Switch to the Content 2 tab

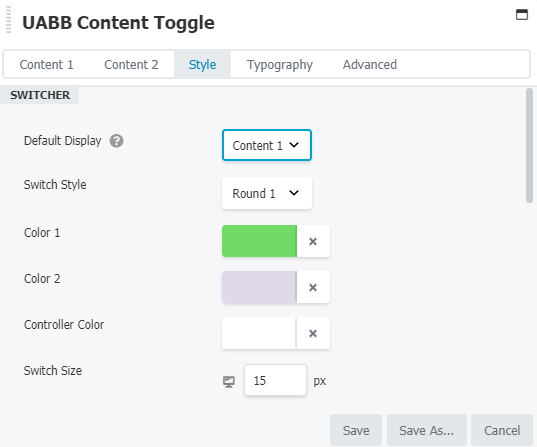(131, 64)
